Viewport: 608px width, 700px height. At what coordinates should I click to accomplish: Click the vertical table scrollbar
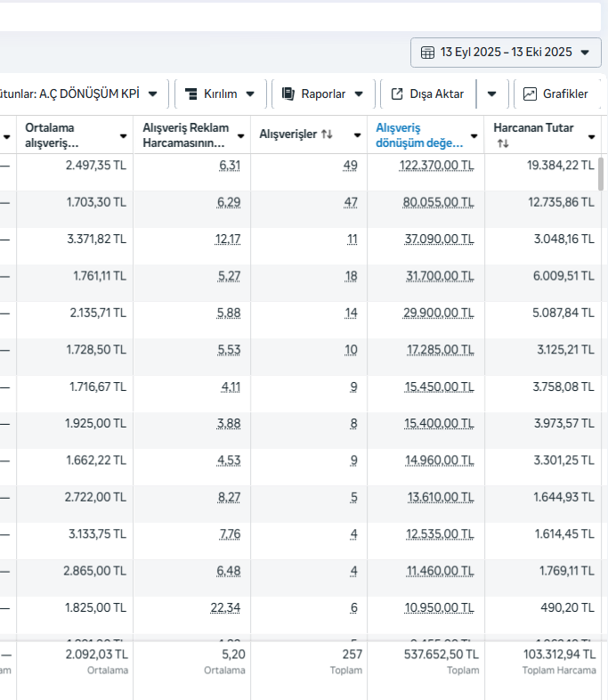(x=601, y=174)
